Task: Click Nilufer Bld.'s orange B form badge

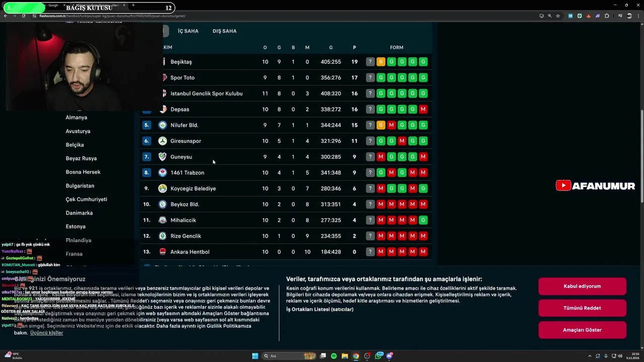Action: (381, 125)
